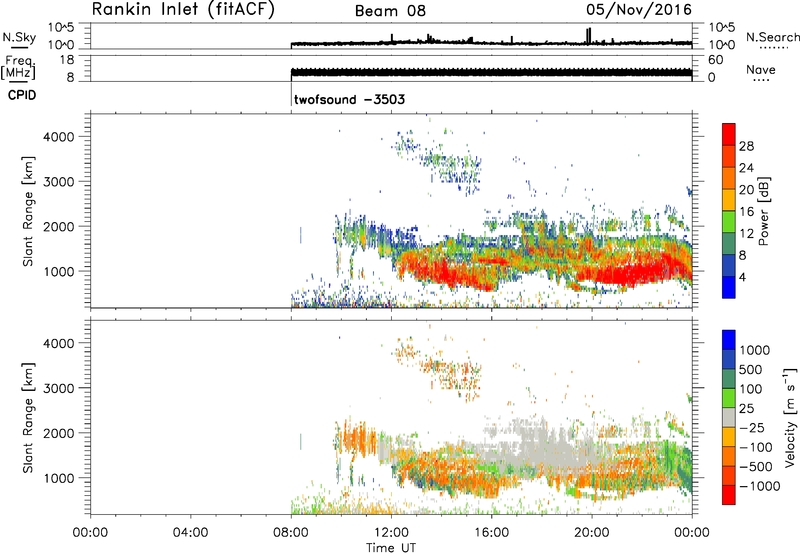The height and width of the screenshot is (554, 800).
Task: Click the 'Freq. [MHz]' label
Action: pyautogui.click(x=18, y=68)
